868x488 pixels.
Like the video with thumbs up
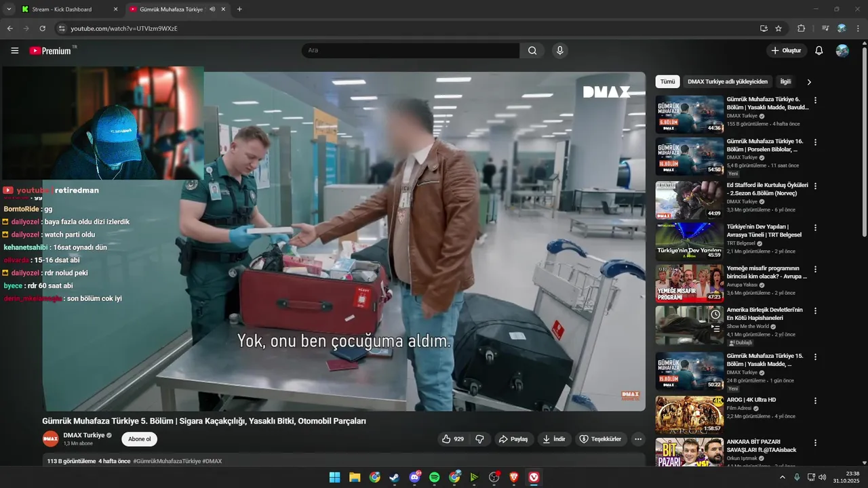(x=452, y=439)
